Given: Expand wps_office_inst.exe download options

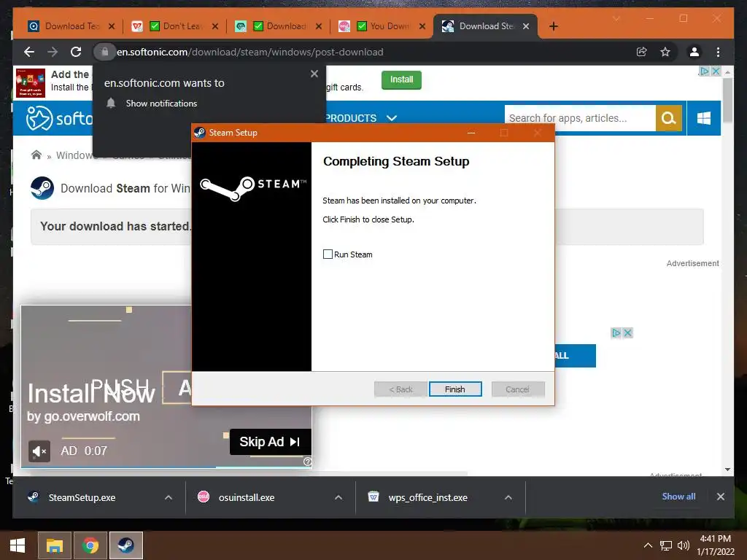Looking at the screenshot, I should click(x=508, y=497).
